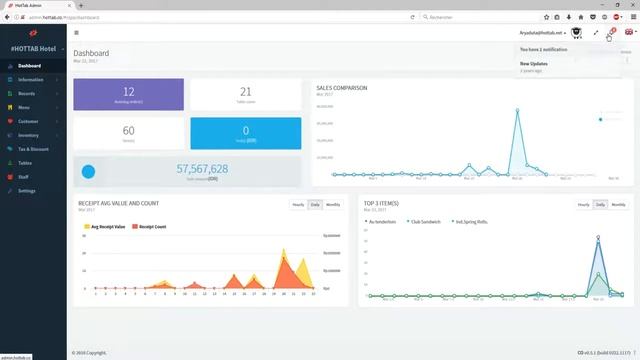
Task: Click the Information sidebar icon
Action: click(x=10, y=80)
